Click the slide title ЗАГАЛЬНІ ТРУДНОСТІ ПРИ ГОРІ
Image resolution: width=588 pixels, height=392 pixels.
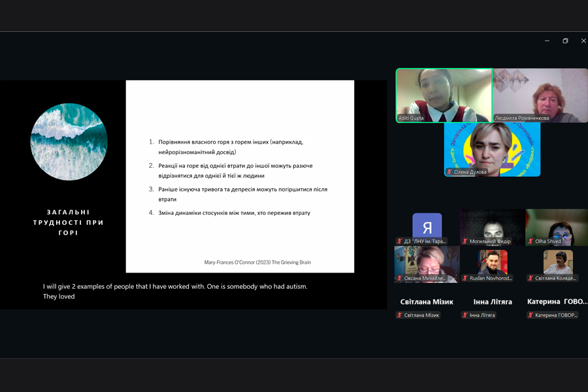[x=68, y=222]
